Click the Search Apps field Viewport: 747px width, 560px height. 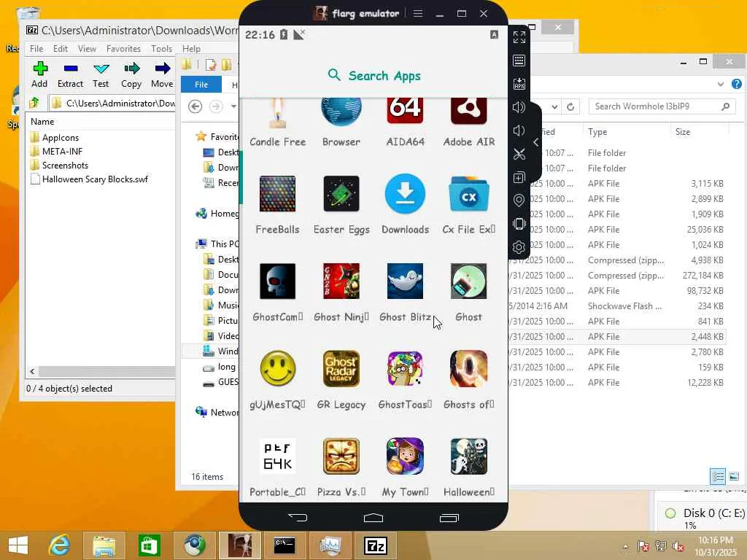(x=374, y=75)
